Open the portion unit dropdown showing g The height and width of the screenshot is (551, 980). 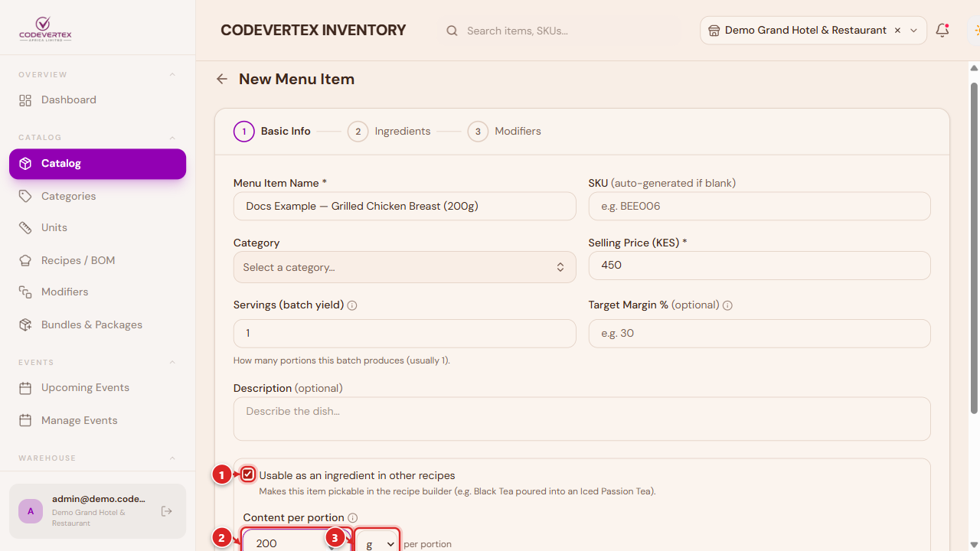point(377,542)
